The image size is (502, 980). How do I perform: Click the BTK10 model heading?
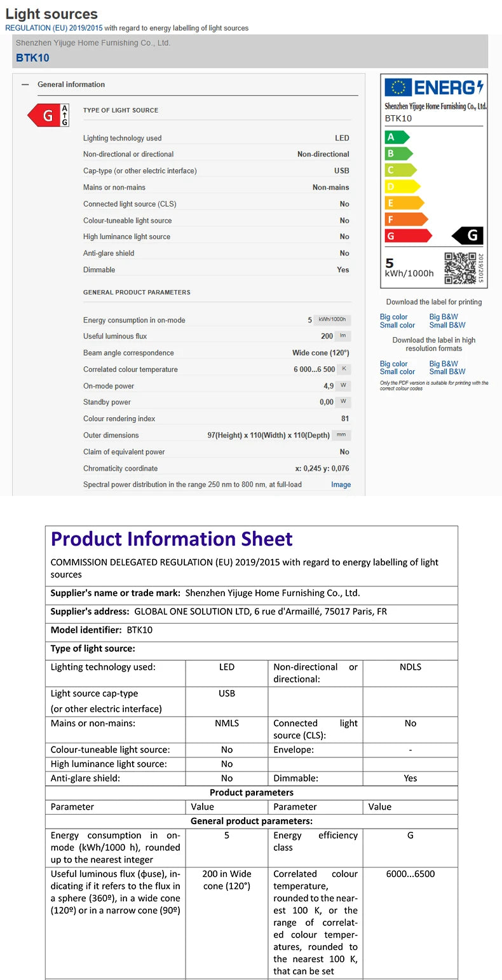[x=32, y=58]
